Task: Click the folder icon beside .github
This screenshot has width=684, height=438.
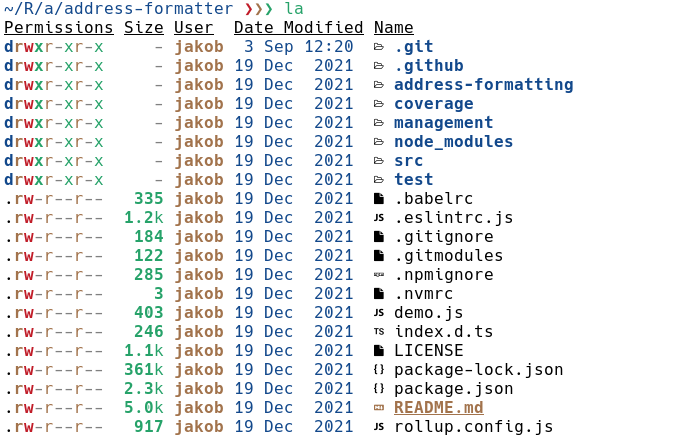Action: [379, 66]
